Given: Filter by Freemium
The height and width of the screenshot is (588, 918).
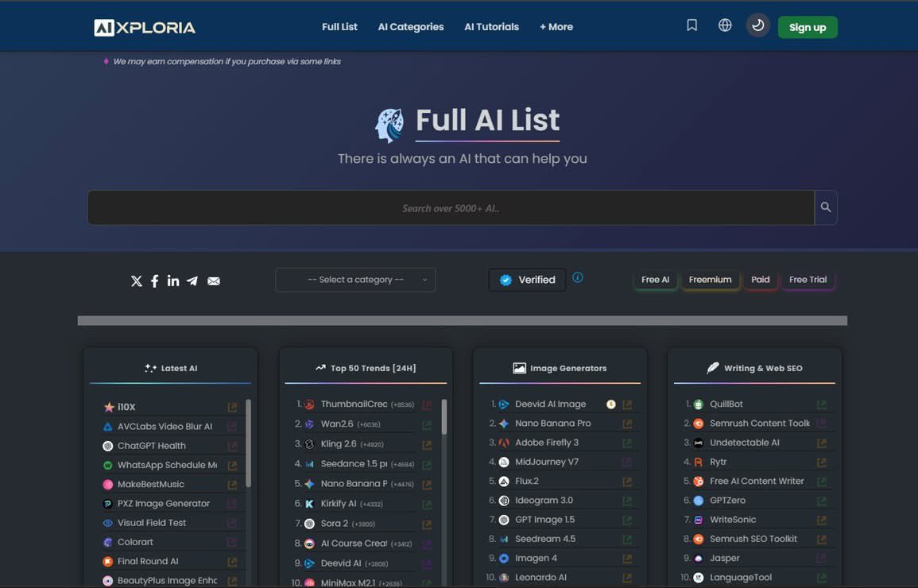Looking at the screenshot, I should 711,280.
